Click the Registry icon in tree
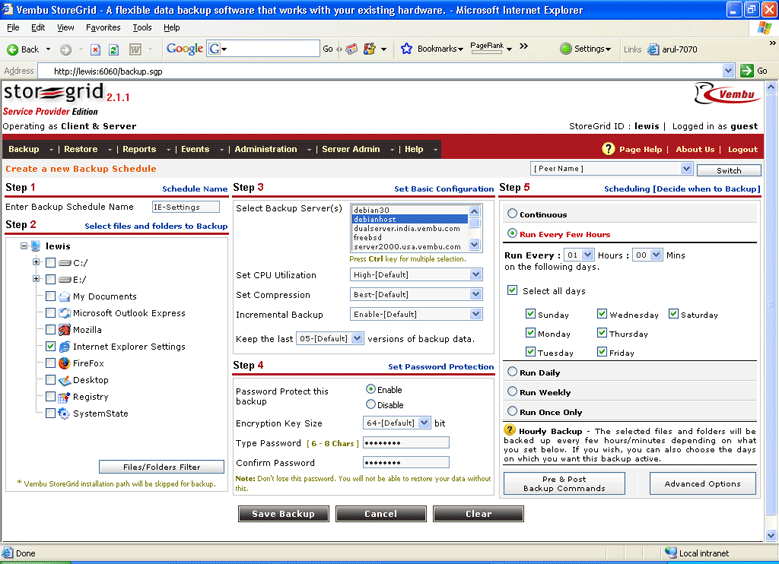Viewport: 779px width, 564px height. pos(64,397)
